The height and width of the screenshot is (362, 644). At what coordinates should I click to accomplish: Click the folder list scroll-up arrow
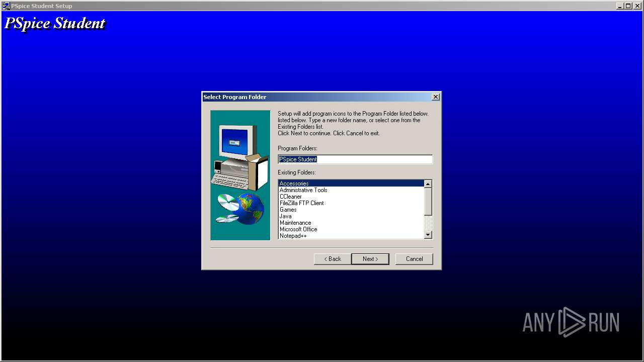[428, 184]
